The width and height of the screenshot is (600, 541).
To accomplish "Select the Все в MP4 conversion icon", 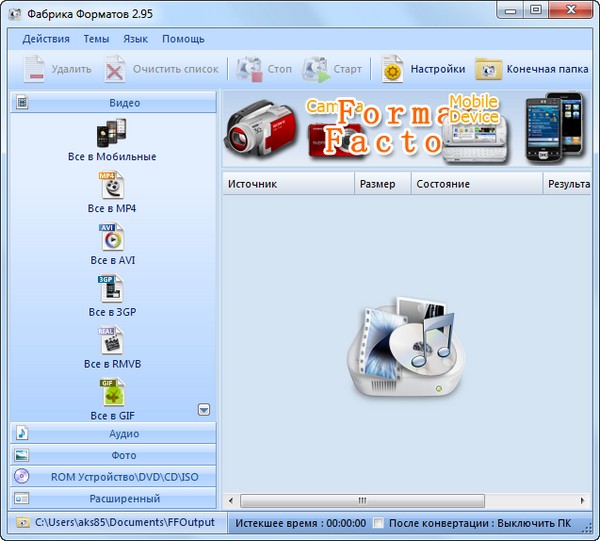I will pyautogui.click(x=112, y=186).
